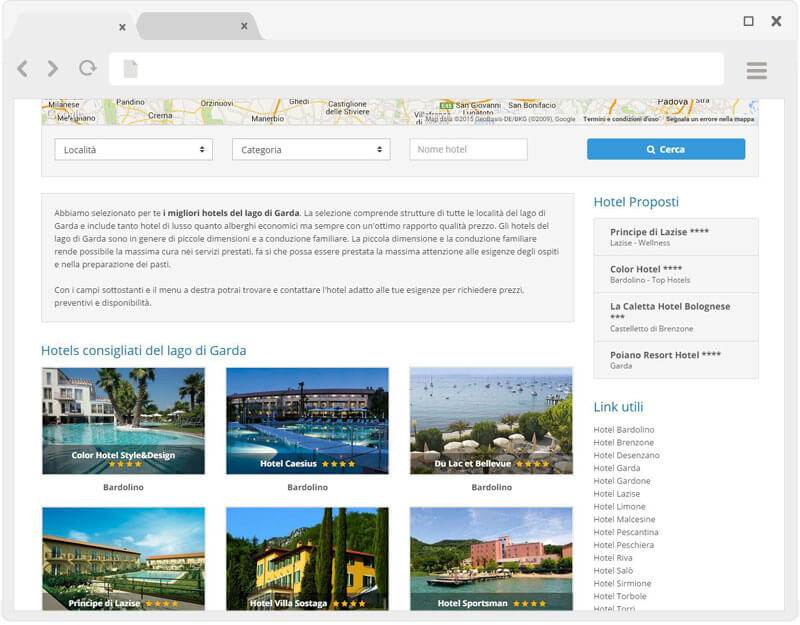Open the Località dropdown
The height and width of the screenshot is (625, 800).
pyautogui.click(x=133, y=149)
